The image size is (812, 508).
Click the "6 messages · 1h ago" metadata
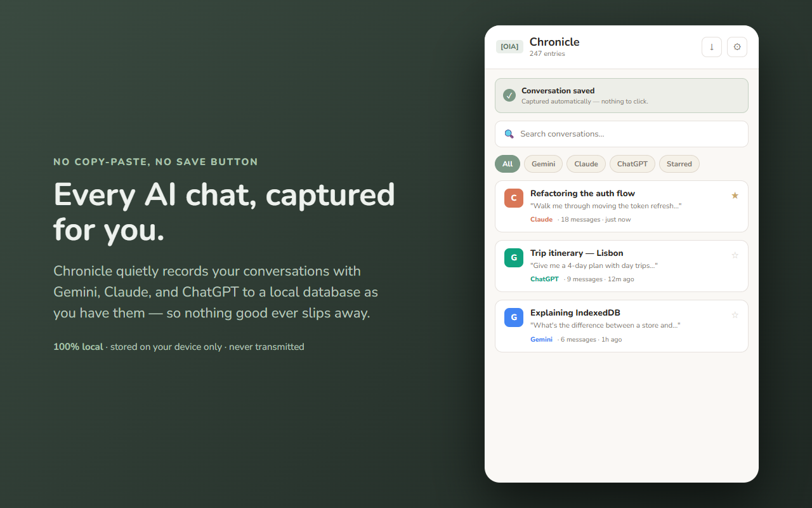[x=591, y=340]
